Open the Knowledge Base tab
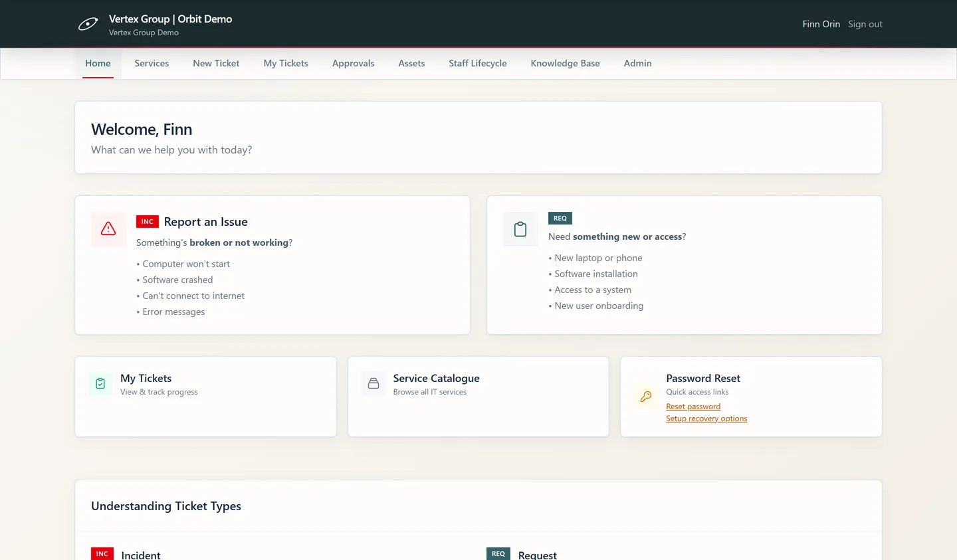The height and width of the screenshot is (560, 957). (566, 63)
